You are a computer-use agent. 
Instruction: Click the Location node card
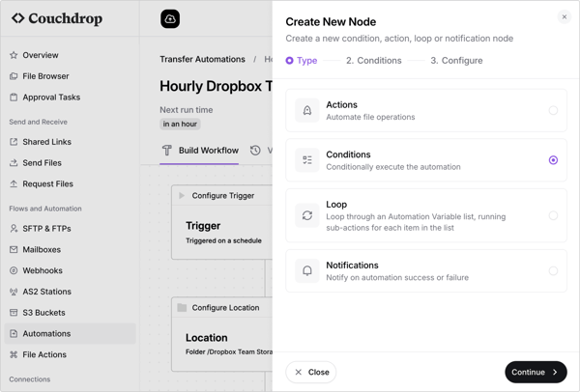click(222, 334)
